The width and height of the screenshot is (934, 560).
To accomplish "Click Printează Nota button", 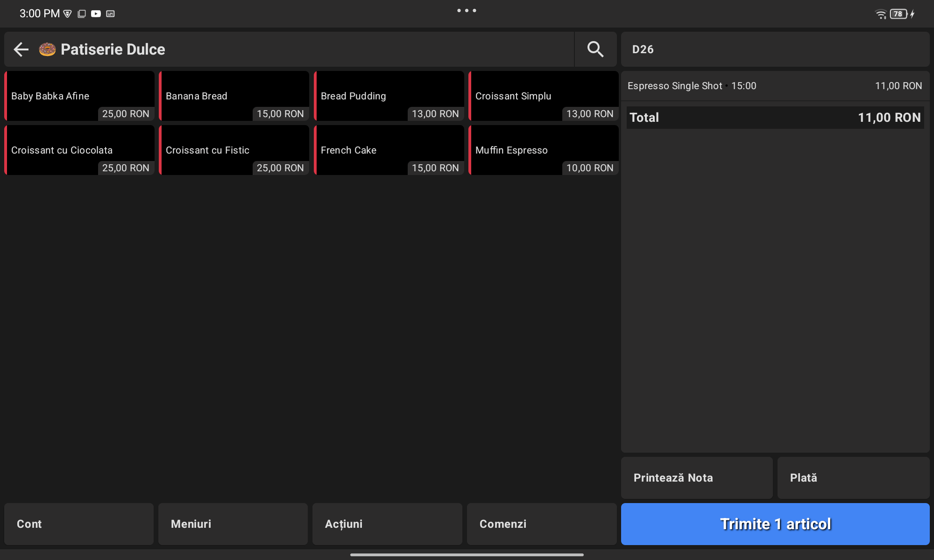I will click(697, 478).
